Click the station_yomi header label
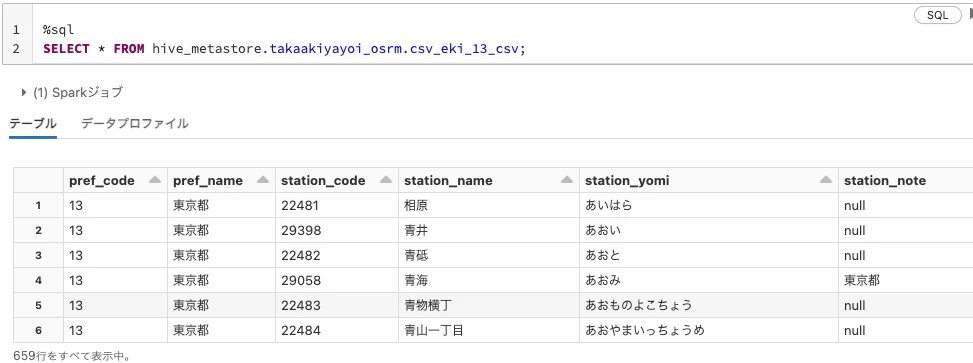This screenshot has width=973, height=363. [627, 181]
